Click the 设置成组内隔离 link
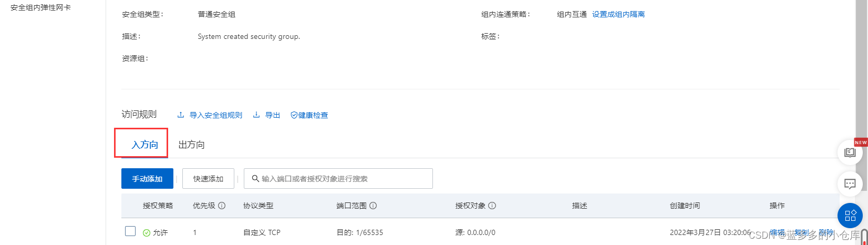The height and width of the screenshot is (245, 868). (618, 14)
